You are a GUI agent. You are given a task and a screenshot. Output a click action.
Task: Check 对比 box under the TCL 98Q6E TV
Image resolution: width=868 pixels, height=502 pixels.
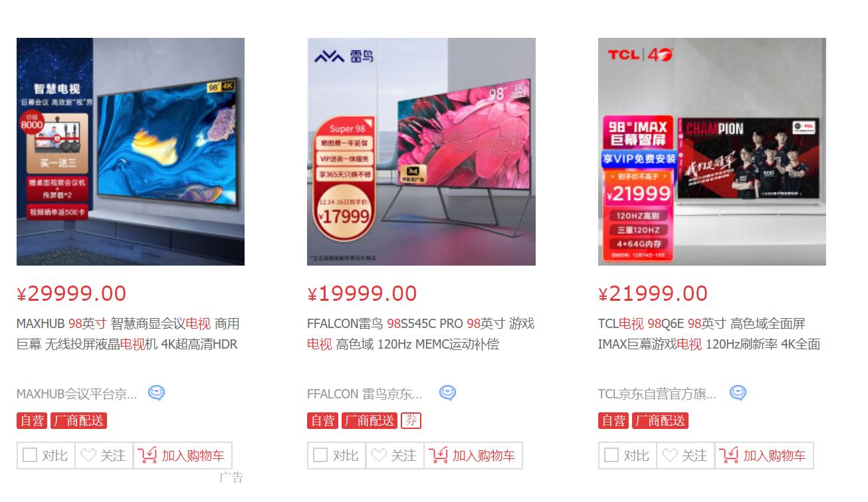(611, 456)
